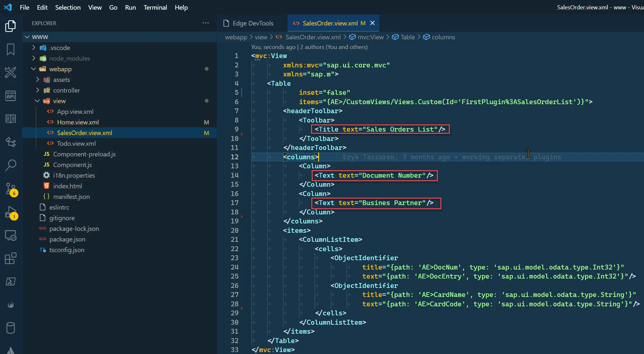Toggle visibility of SalesOrder.view.xml tab
This screenshot has width=644, height=354.
372,23
